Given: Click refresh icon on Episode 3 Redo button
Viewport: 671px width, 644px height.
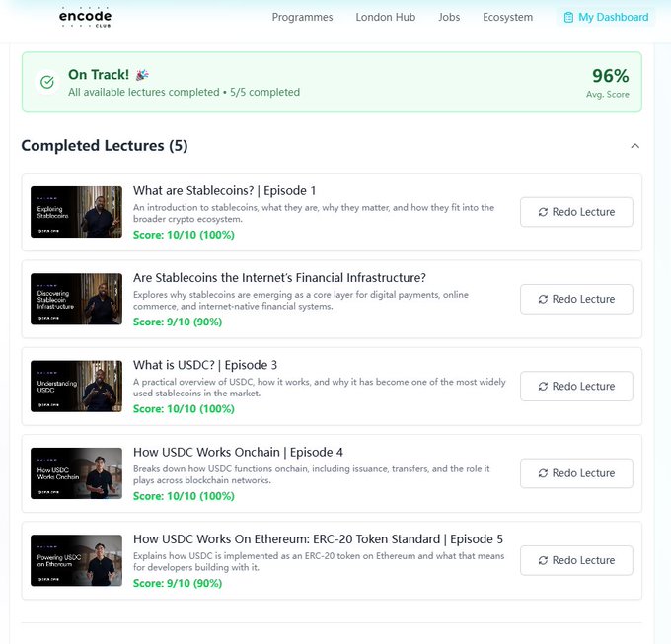Looking at the screenshot, I should (x=543, y=387).
